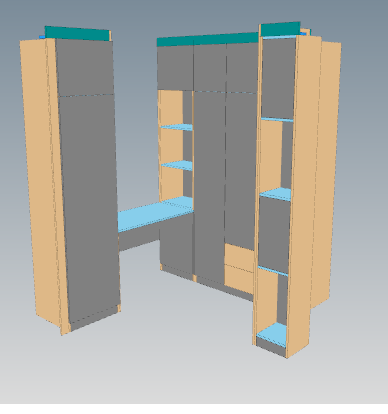Select the second blue shelf above the desk
Screen dimensions: 388x414
tap(177, 165)
